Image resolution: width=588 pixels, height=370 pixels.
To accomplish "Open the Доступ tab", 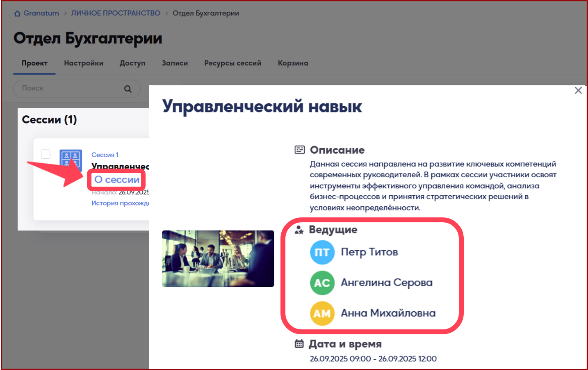I will coord(132,63).
